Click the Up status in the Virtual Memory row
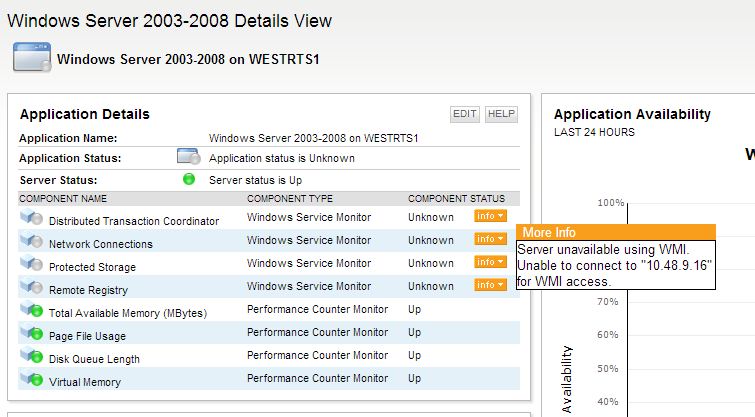 (415, 378)
